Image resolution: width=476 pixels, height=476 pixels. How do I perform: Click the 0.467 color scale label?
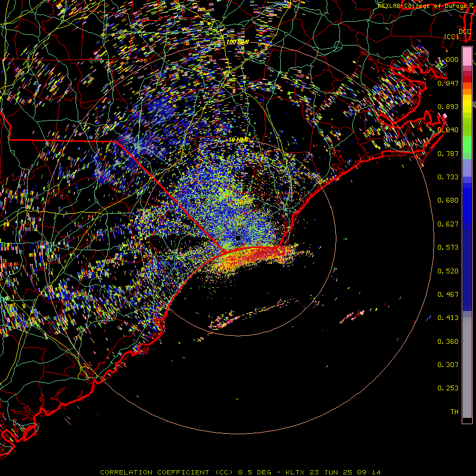pos(448,295)
